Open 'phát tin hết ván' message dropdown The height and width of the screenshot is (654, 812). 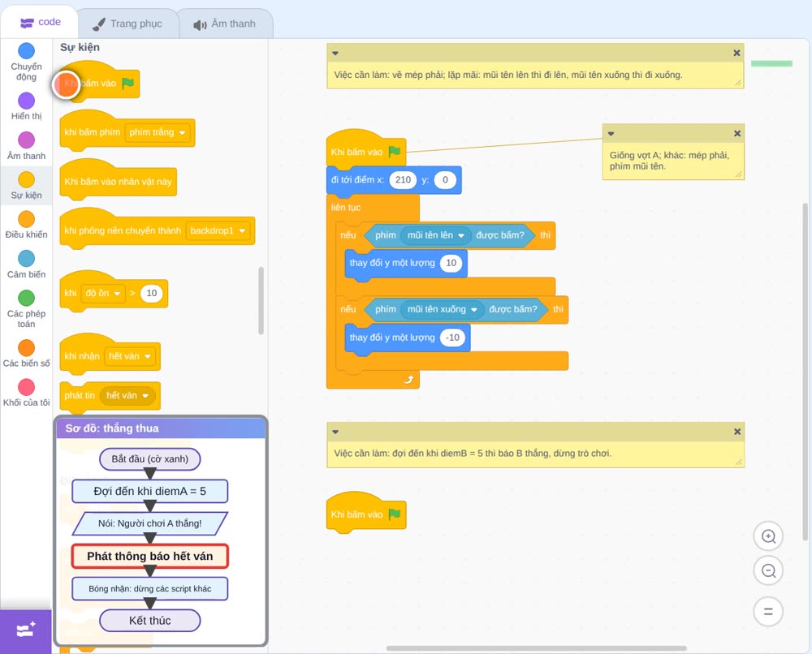127,395
